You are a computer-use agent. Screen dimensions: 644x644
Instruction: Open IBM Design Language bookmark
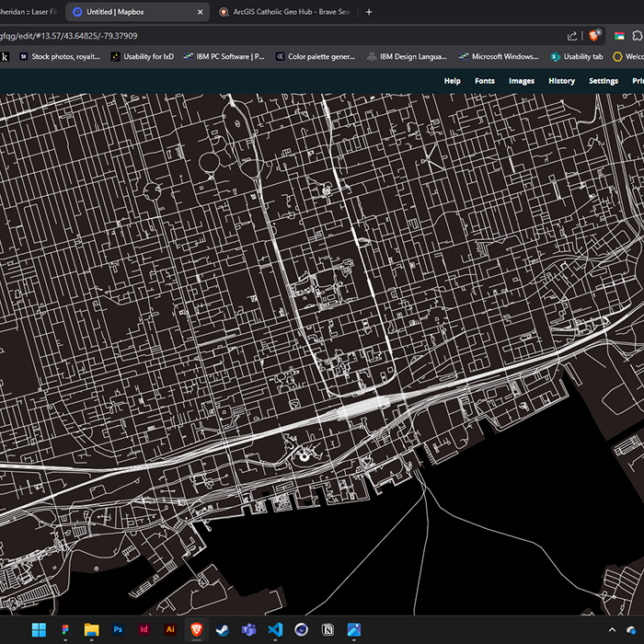click(x=407, y=56)
